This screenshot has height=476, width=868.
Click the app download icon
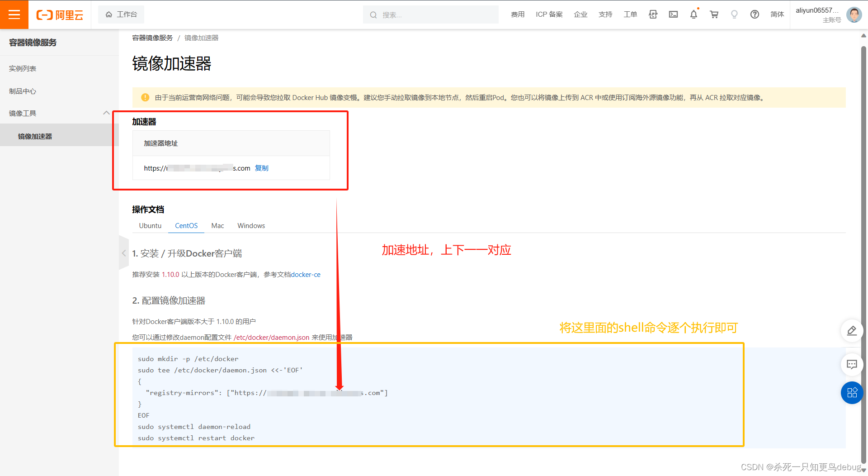653,14
